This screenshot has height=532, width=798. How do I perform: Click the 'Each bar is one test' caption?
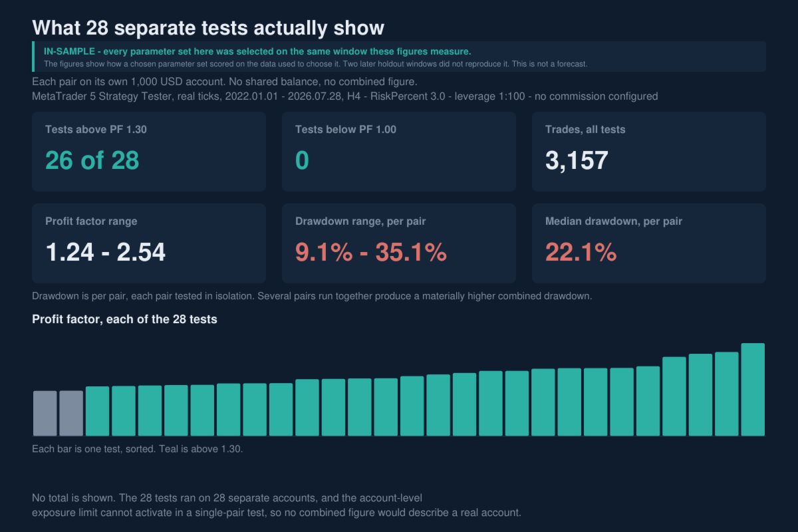138,449
